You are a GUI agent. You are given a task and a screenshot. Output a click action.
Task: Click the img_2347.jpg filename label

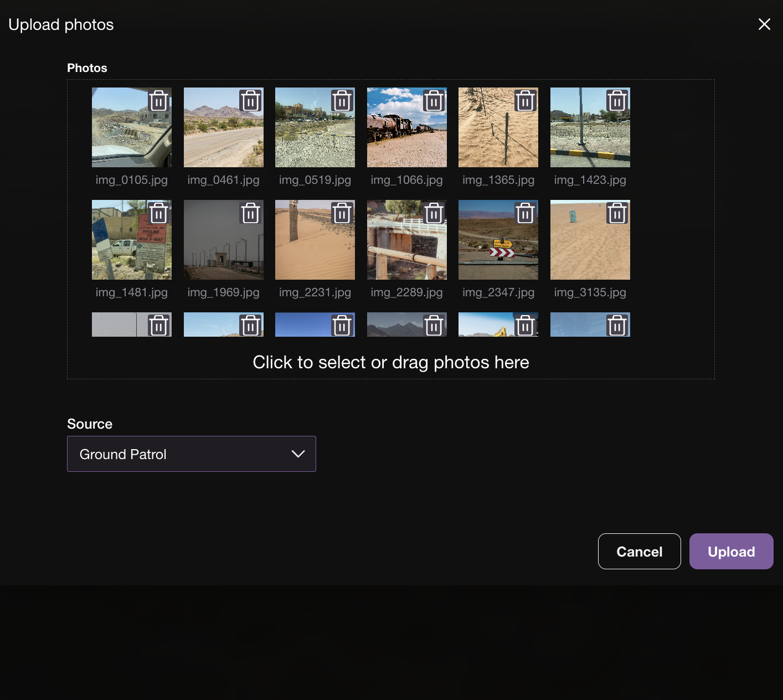(x=498, y=292)
